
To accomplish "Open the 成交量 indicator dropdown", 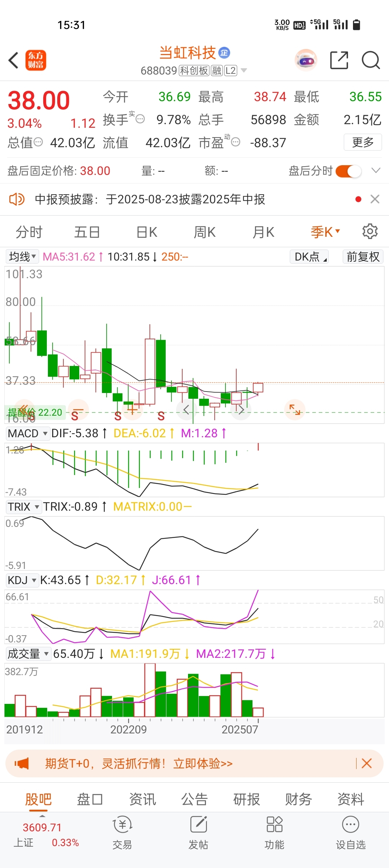I will pyautogui.click(x=28, y=654).
